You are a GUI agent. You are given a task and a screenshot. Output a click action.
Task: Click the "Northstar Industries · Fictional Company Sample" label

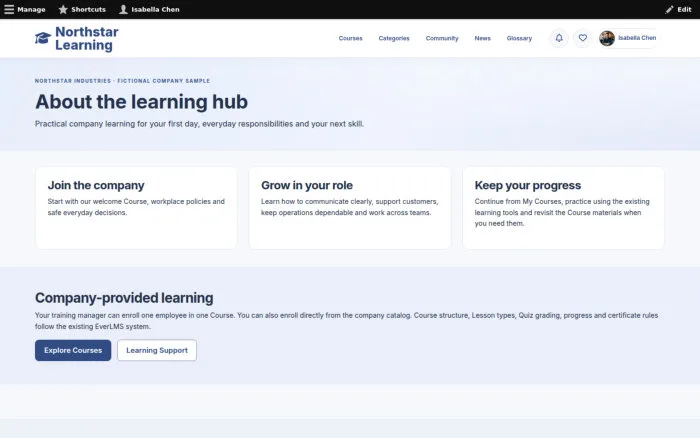click(x=122, y=81)
